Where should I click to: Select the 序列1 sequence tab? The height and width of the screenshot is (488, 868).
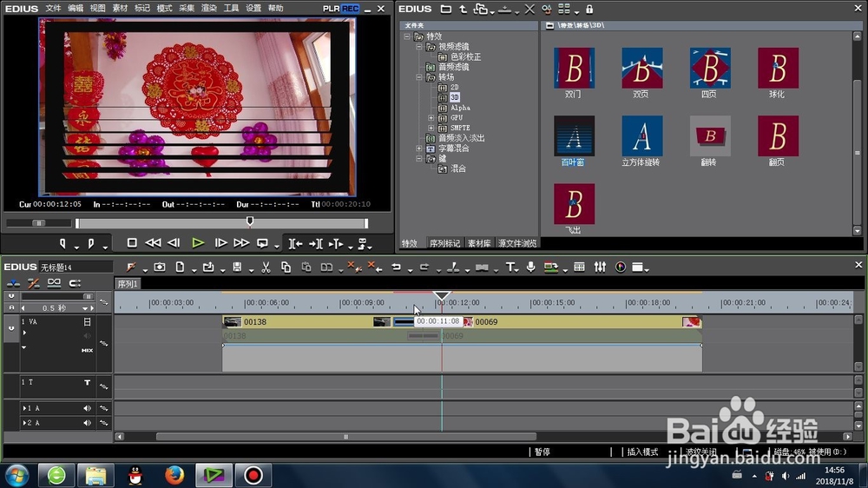coord(128,284)
